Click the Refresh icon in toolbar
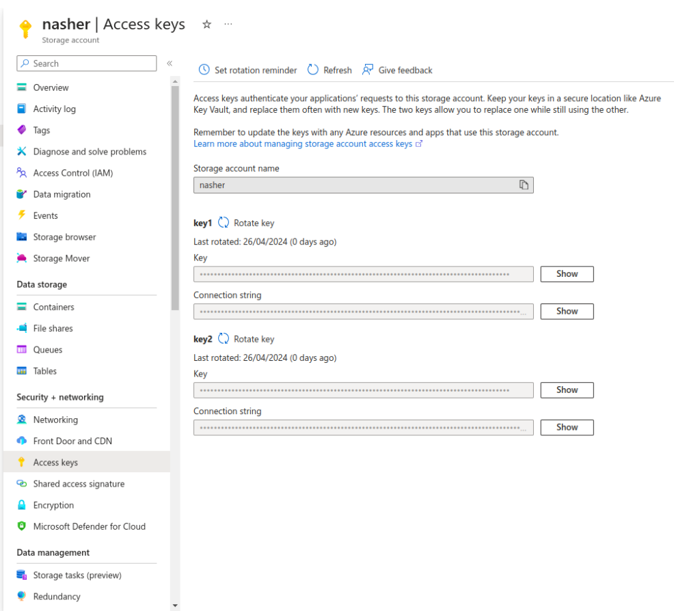 [x=313, y=70]
